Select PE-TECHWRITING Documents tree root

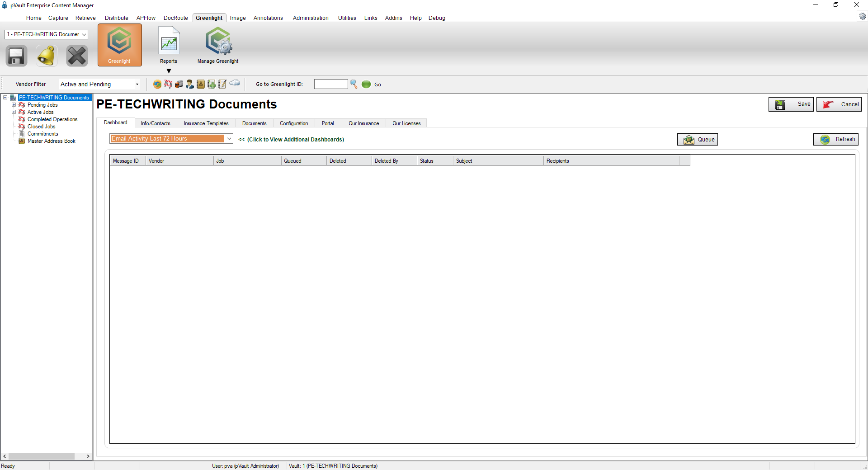pos(54,98)
